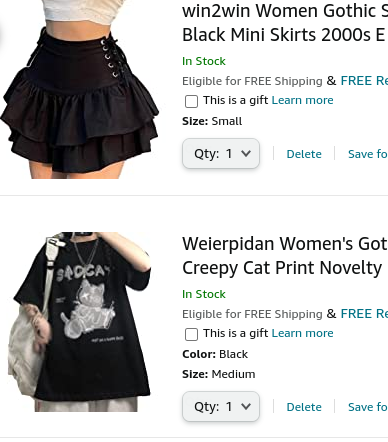388x442 pixels.
Task: Open Learn more about gifting the skirt
Action: (303, 100)
